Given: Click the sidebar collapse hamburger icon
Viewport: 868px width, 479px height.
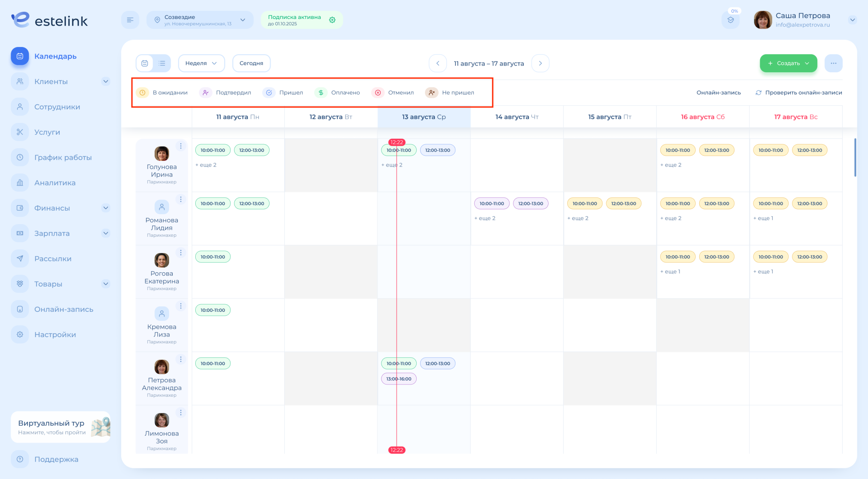Looking at the screenshot, I should (130, 20).
